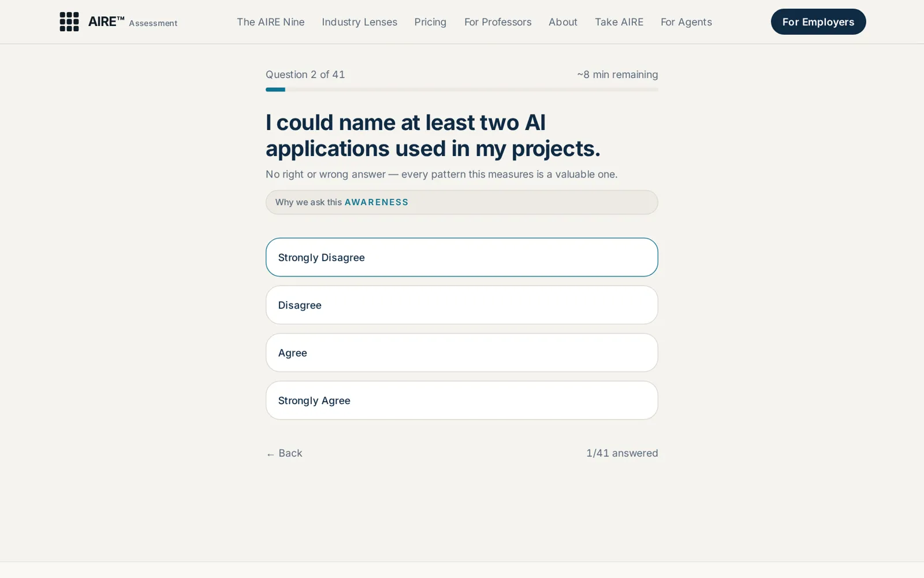The width and height of the screenshot is (924, 578).
Task: Click the question progress bar
Action: [461, 90]
